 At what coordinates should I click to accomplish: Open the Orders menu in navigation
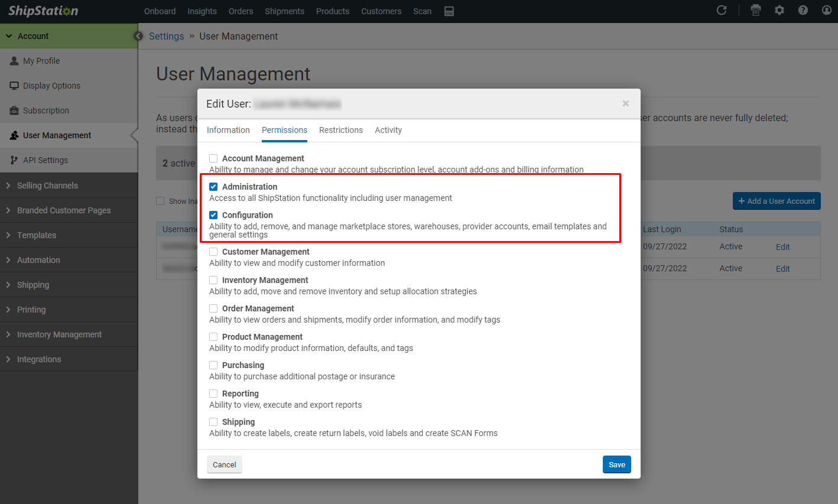pyautogui.click(x=241, y=11)
